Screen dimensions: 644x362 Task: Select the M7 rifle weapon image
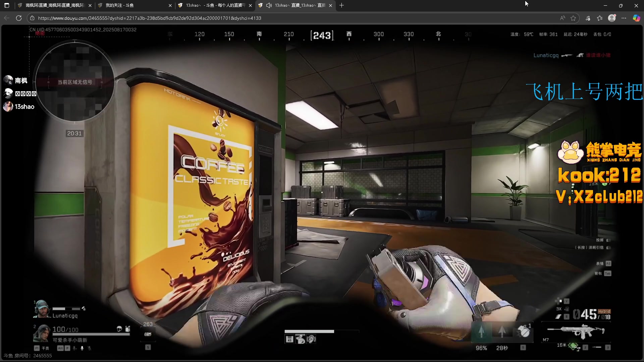[x=577, y=332]
